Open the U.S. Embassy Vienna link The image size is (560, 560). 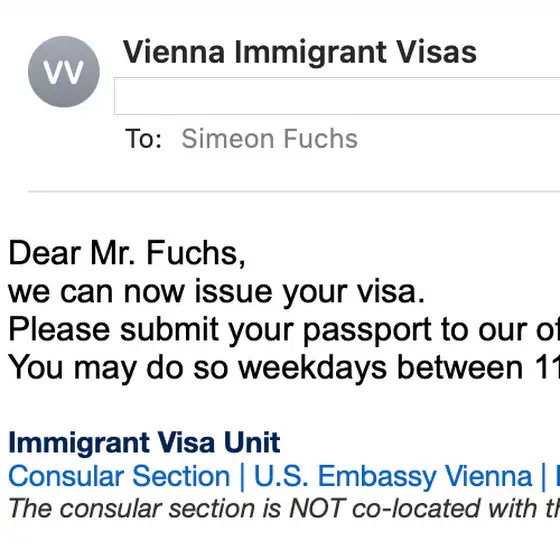[393, 476]
